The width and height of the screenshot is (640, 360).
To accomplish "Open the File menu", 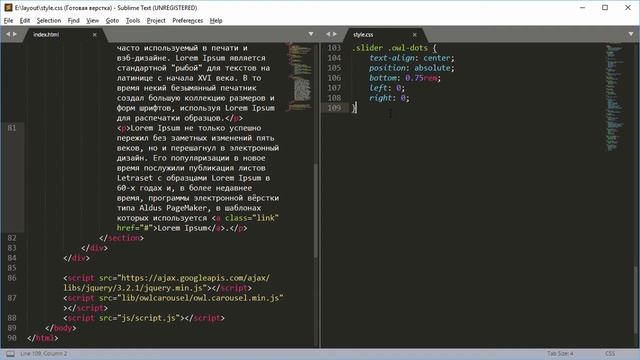I will click(8, 20).
